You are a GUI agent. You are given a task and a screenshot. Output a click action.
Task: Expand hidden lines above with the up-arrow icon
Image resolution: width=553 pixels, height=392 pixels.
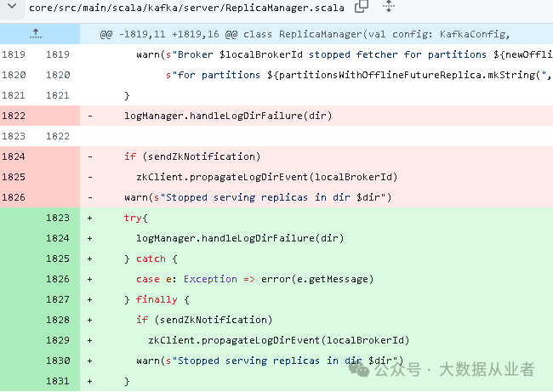(x=35, y=34)
